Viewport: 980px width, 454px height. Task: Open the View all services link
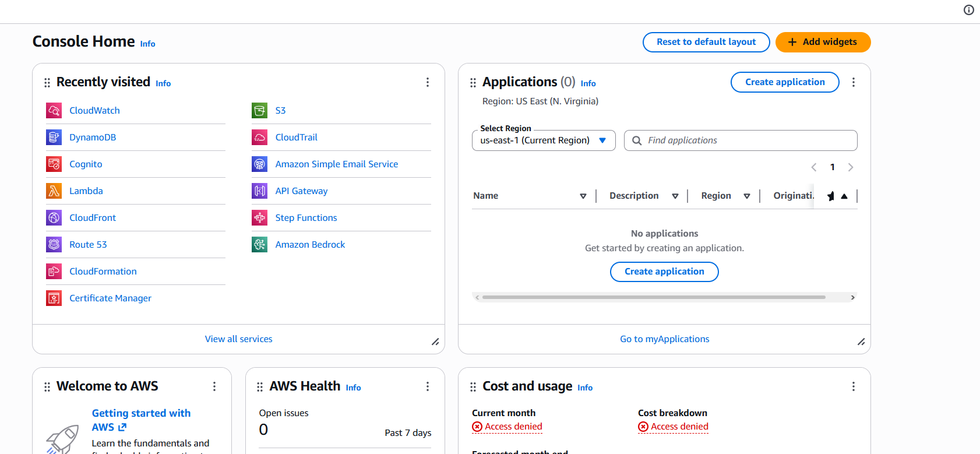pos(239,339)
